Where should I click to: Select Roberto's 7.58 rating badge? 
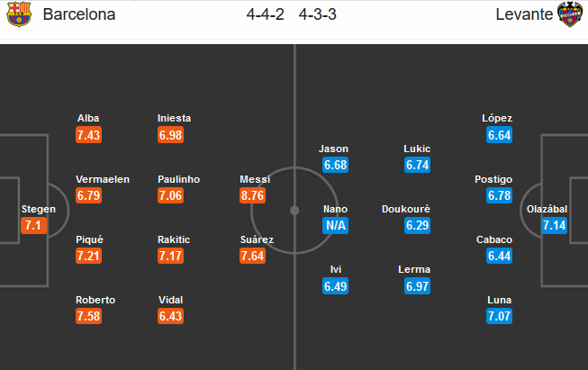(88, 318)
